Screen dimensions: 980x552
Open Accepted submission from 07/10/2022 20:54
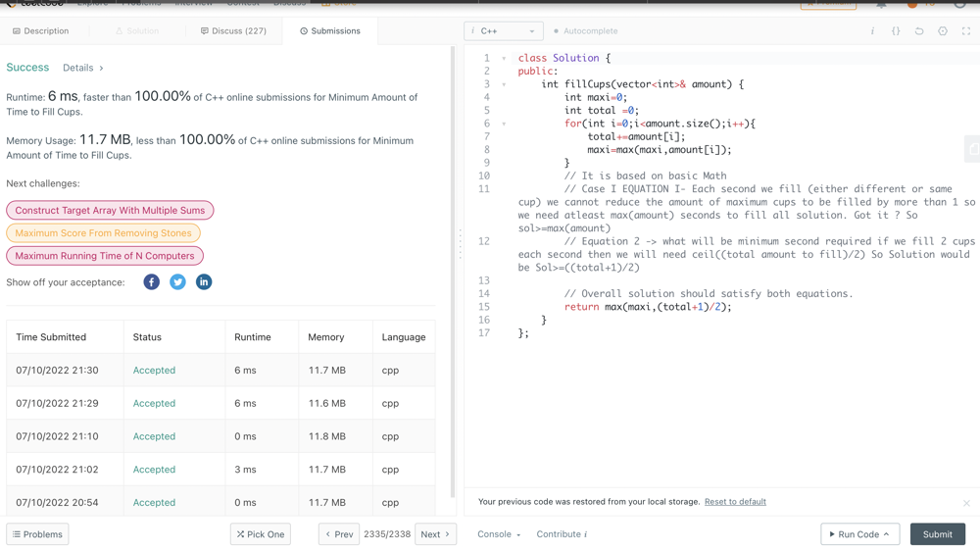pyautogui.click(x=154, y=503)
